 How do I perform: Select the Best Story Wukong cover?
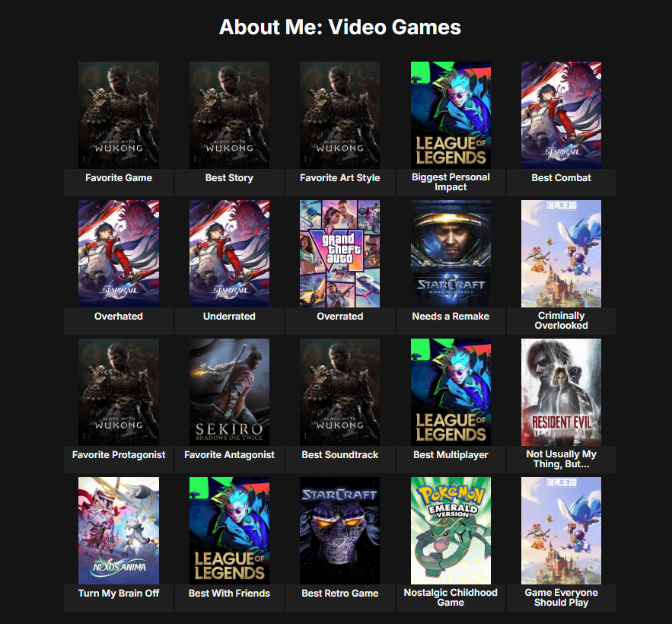(229, 115)
